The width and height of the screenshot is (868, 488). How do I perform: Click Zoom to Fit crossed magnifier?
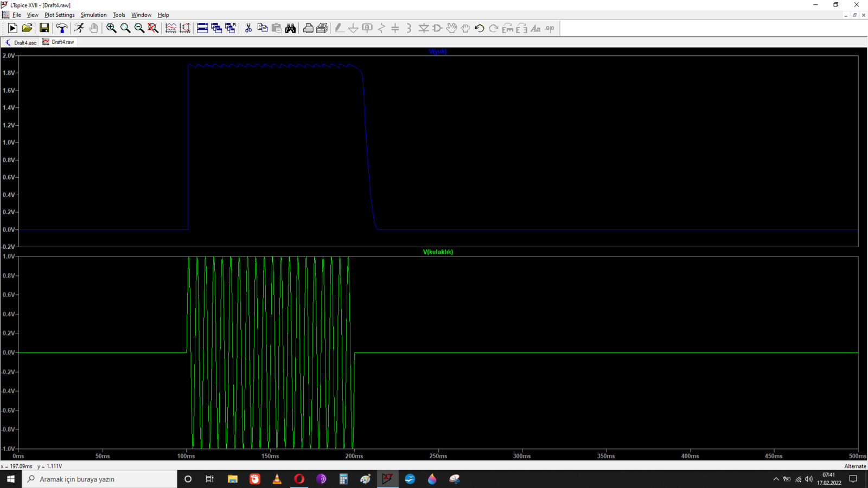[154, 28]
